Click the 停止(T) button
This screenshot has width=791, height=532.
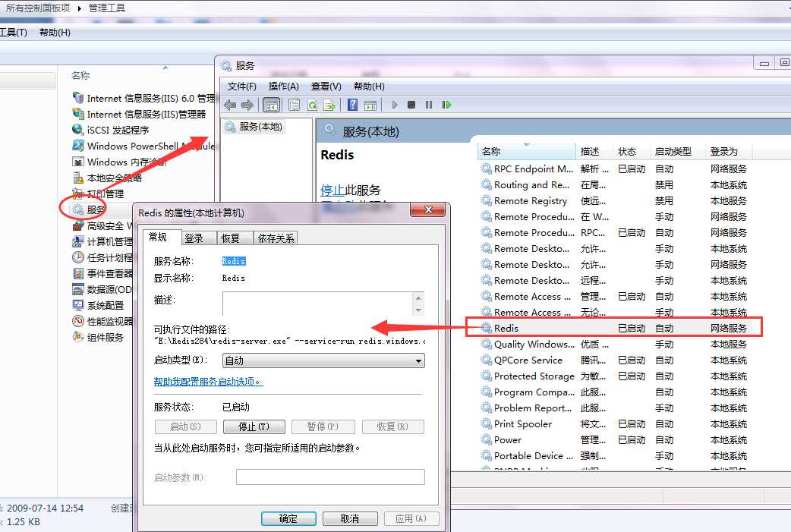pos(254,427)
